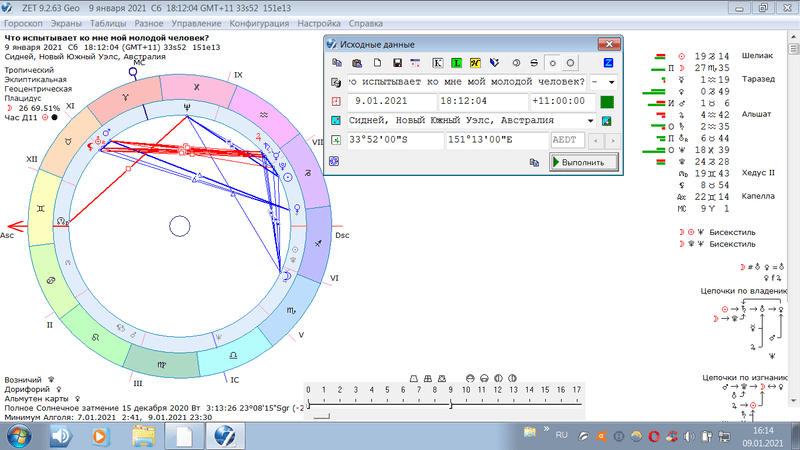
Task: Click the save floppy disk icon
Action: (x=397, y=63)
